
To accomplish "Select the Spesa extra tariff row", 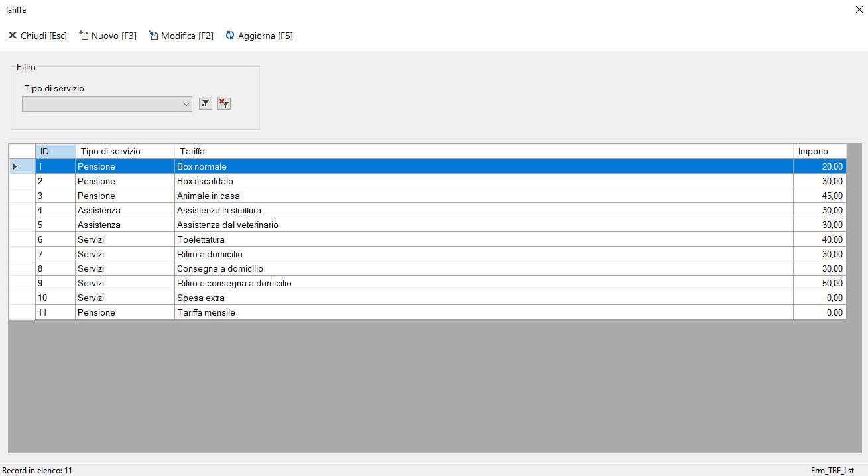I will [x=201, y=298].
